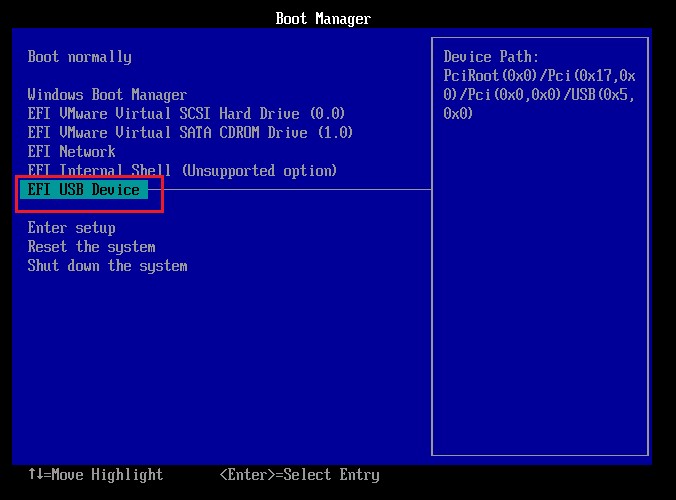The height and width of the screenshot is (500, 676).
Task: Click the highlighted EFI USB Device entry
Action: pyautogui.click(x=84, y=190)
